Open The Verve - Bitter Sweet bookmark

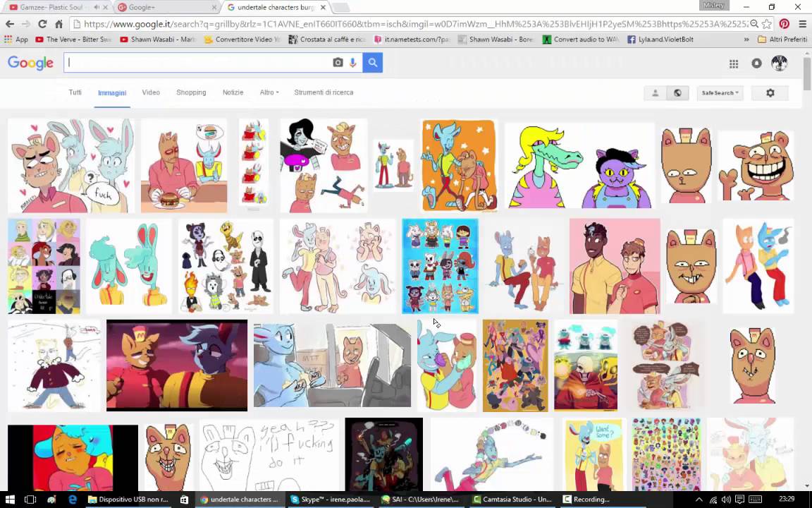pos(73,40)
